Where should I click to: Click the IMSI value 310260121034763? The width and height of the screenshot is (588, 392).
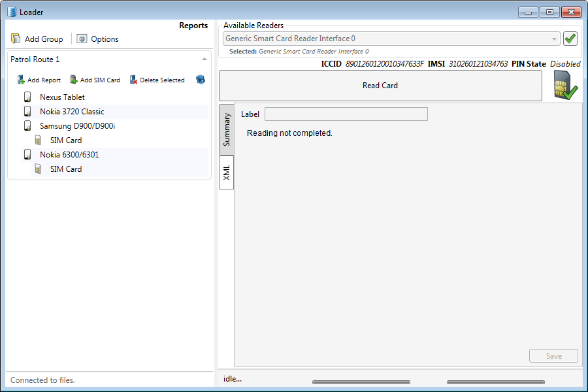pyautogui.click(x=478, y=64)
